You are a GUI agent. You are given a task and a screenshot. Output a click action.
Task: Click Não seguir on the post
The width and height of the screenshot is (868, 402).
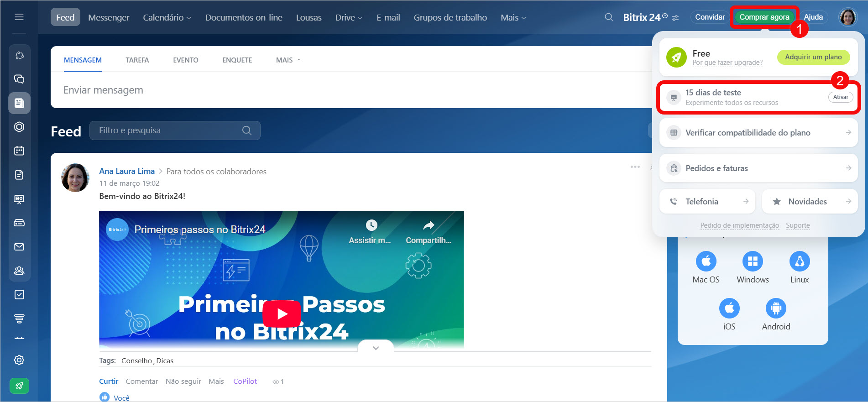(x=183, y=381)
